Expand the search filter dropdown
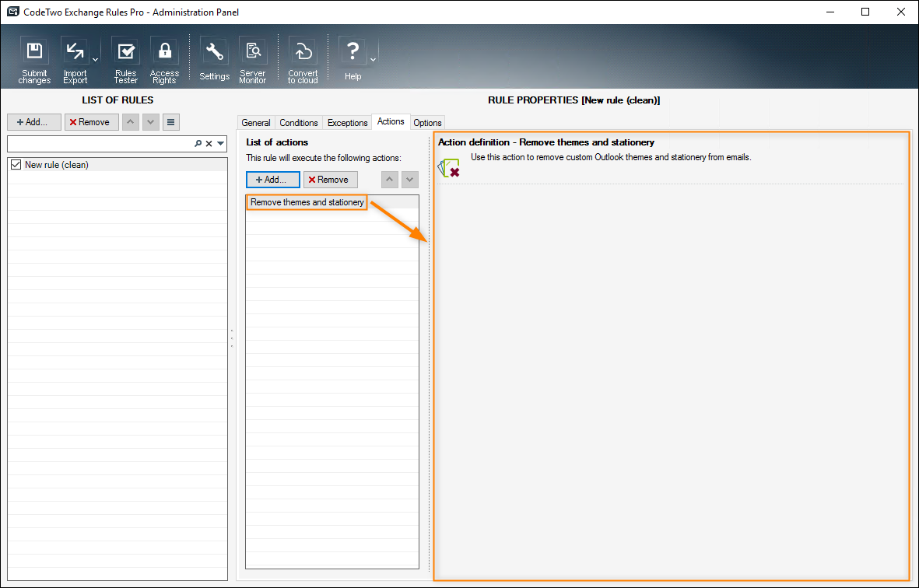Viewport: 919px width, 588px height. 220,143
